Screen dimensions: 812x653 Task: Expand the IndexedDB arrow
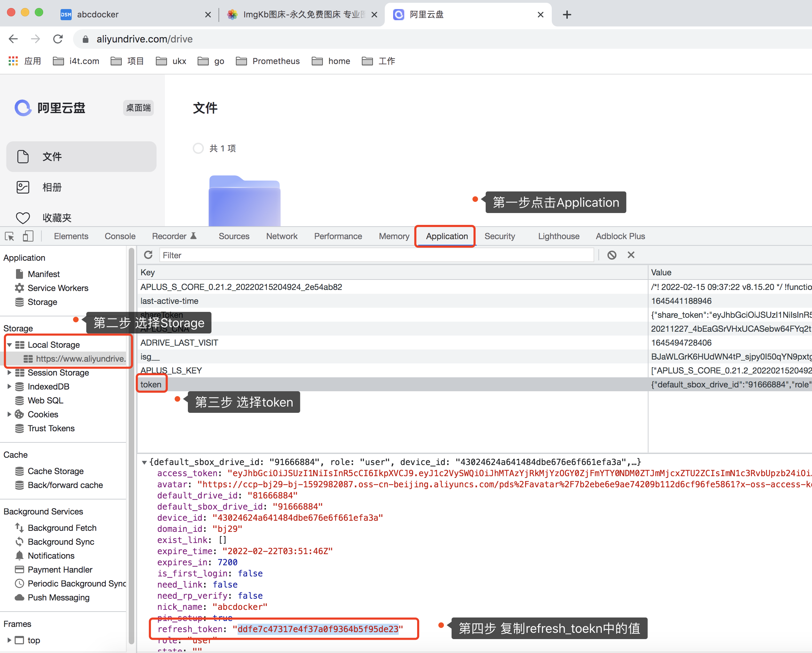click(x=9, y=387)
